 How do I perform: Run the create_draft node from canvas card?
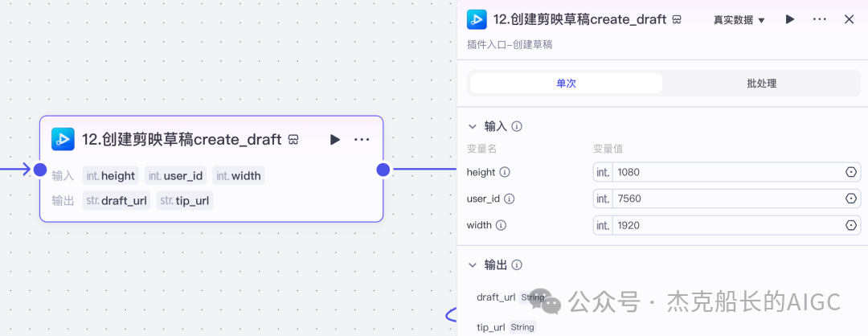point(335,140)
